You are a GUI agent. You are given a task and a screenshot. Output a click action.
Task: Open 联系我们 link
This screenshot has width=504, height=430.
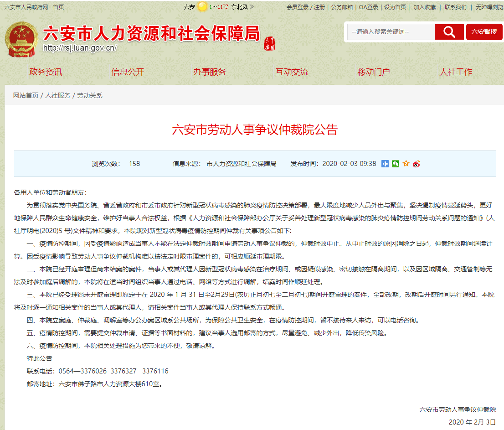click(456, 7)
